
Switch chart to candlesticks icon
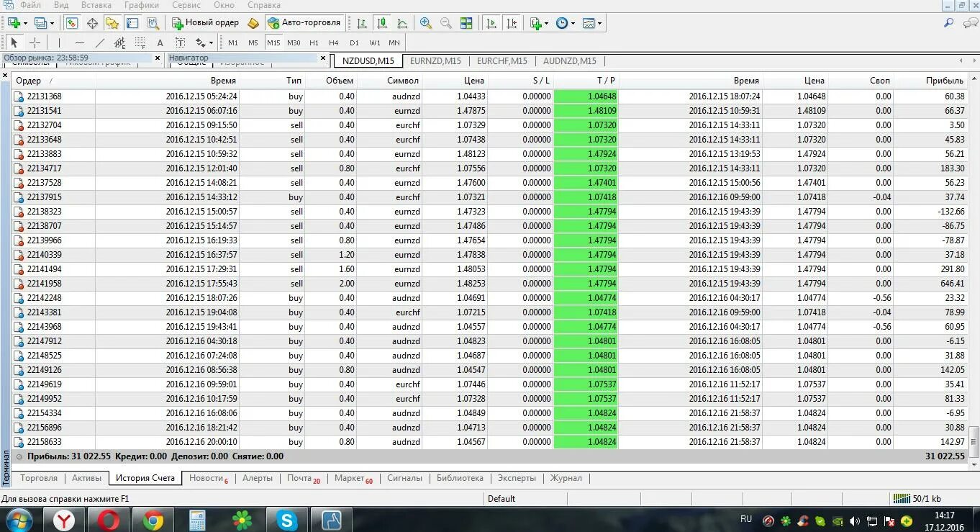coord(382,23)
